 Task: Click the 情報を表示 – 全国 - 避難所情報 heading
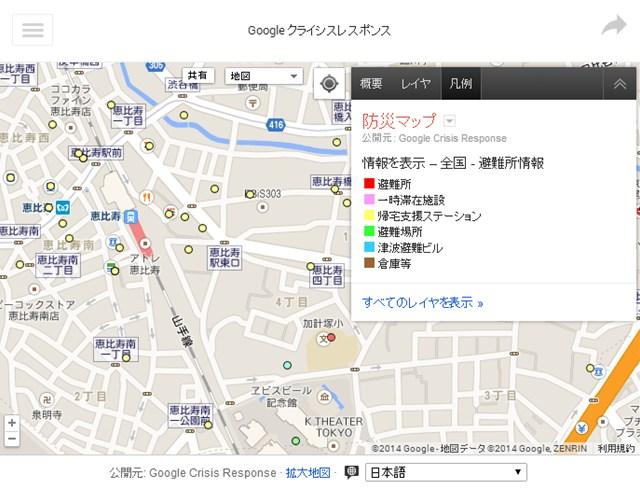(453, 163)
